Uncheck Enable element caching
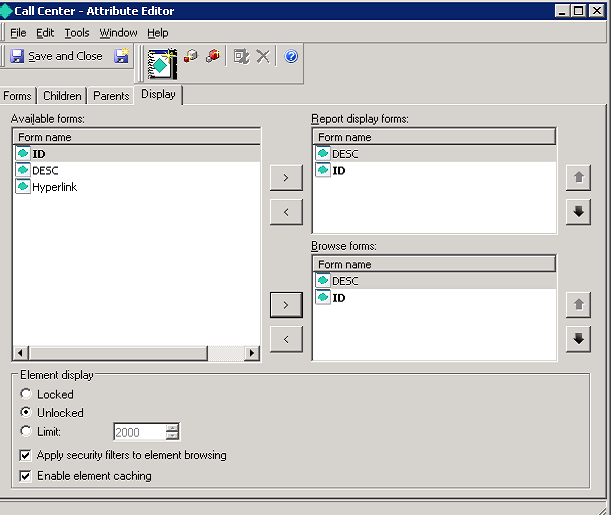 (26, 476)
